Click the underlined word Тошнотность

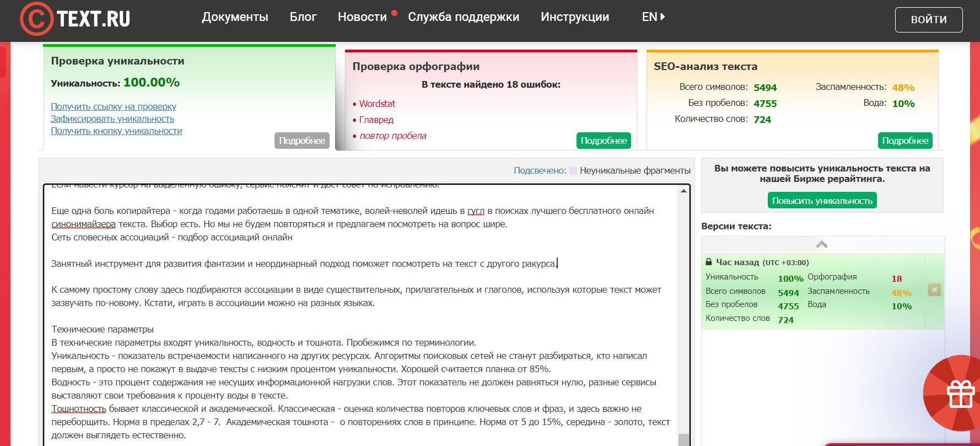(79, 409)
